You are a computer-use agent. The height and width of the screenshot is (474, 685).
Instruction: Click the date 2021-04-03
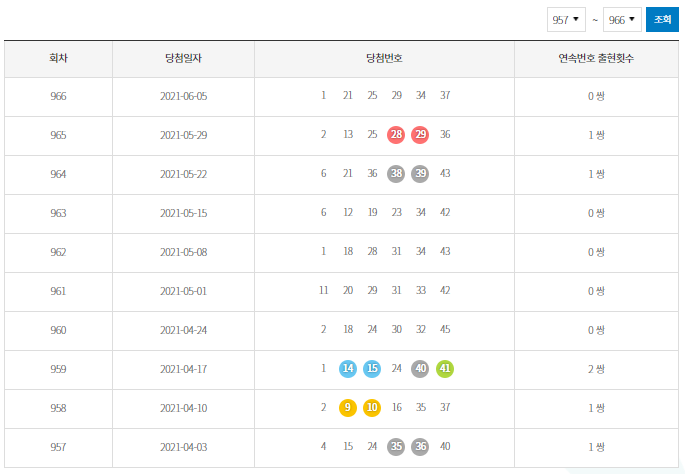point(183,447)
